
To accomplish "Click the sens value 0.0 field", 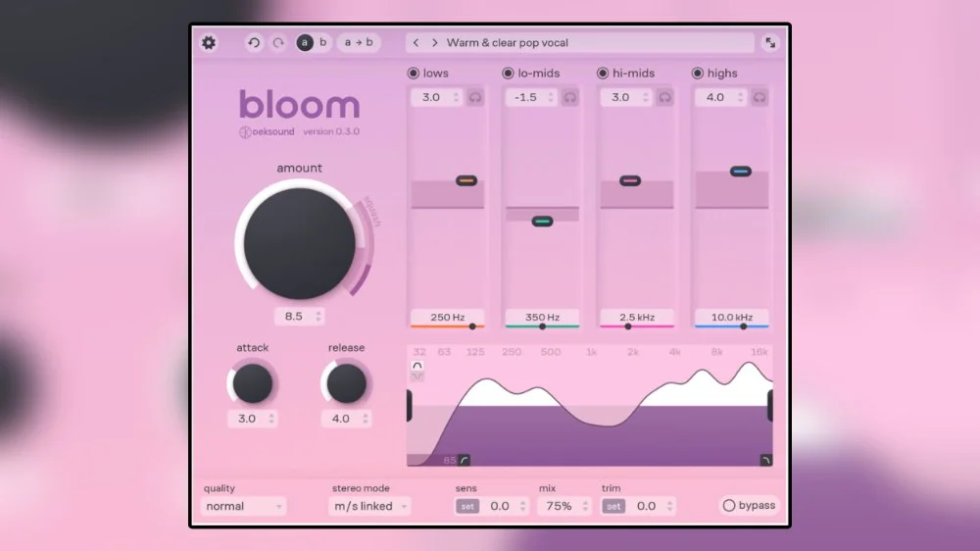I will pyautogui.click(x=500, y=506).
